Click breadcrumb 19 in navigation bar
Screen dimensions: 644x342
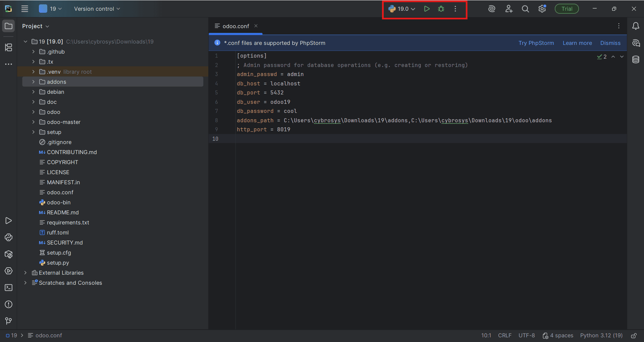[11, 336]
